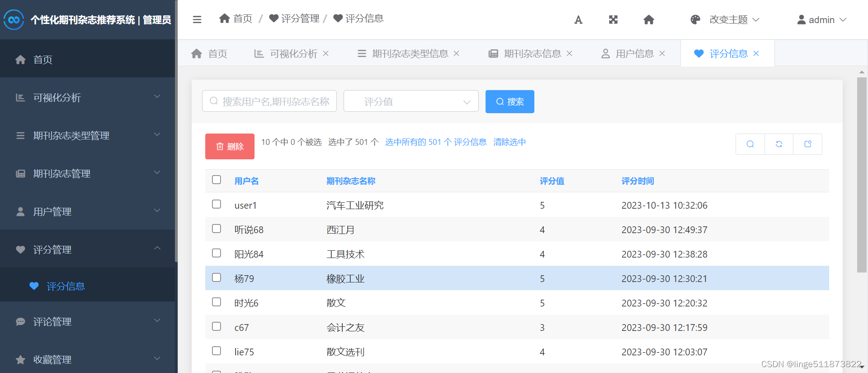The image size is (868, 373).
Task: Refresh the table with the reload icon
Action: (779, 144)
